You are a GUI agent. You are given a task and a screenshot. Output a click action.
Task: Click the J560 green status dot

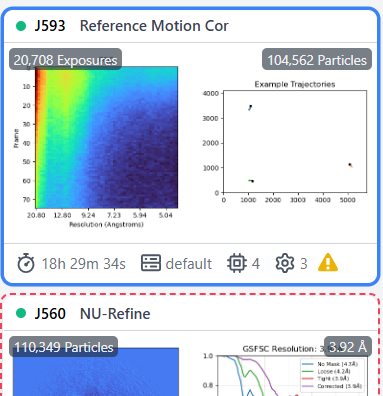click(x=21, y=313)
